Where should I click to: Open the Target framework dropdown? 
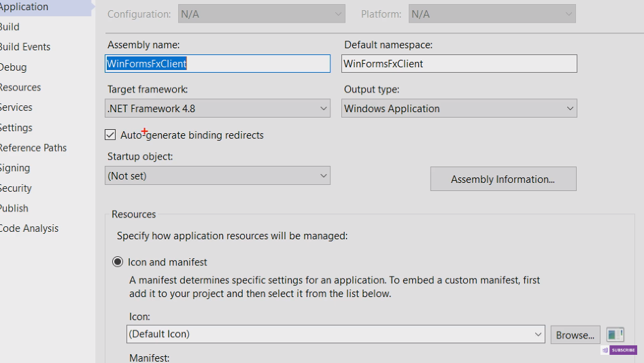pos(218,108)
